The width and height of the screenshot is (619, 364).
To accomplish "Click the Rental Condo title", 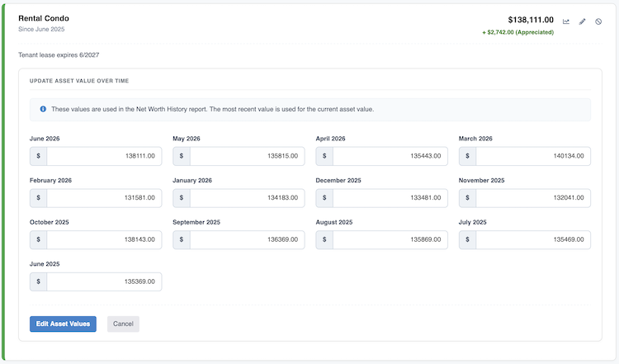I will (44, 18).
